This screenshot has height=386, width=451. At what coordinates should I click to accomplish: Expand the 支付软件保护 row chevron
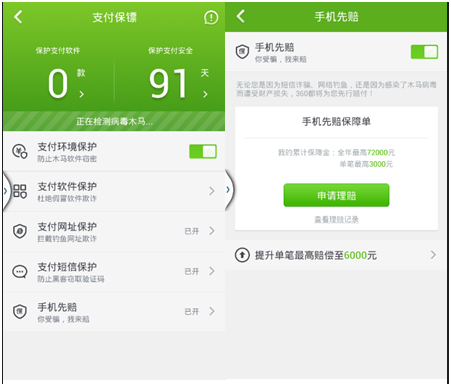pos(212,191)
